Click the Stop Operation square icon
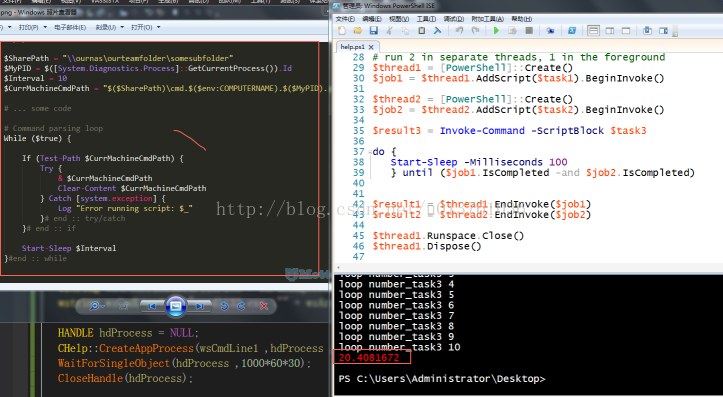 (x=529, y=30)
